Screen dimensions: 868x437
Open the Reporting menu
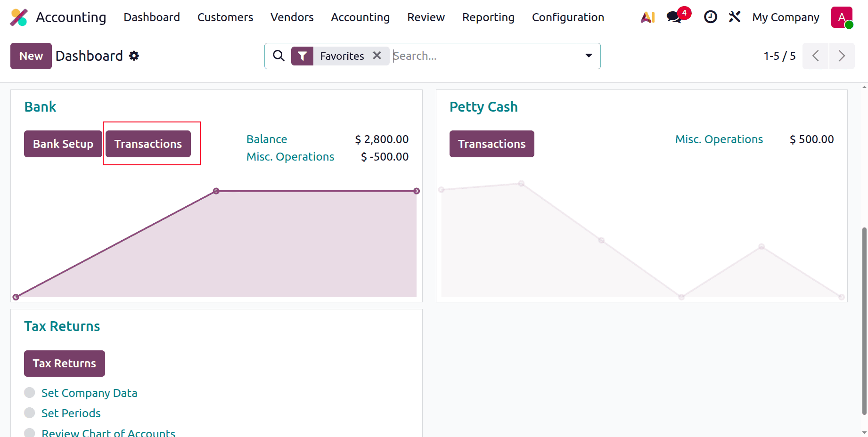488,17
